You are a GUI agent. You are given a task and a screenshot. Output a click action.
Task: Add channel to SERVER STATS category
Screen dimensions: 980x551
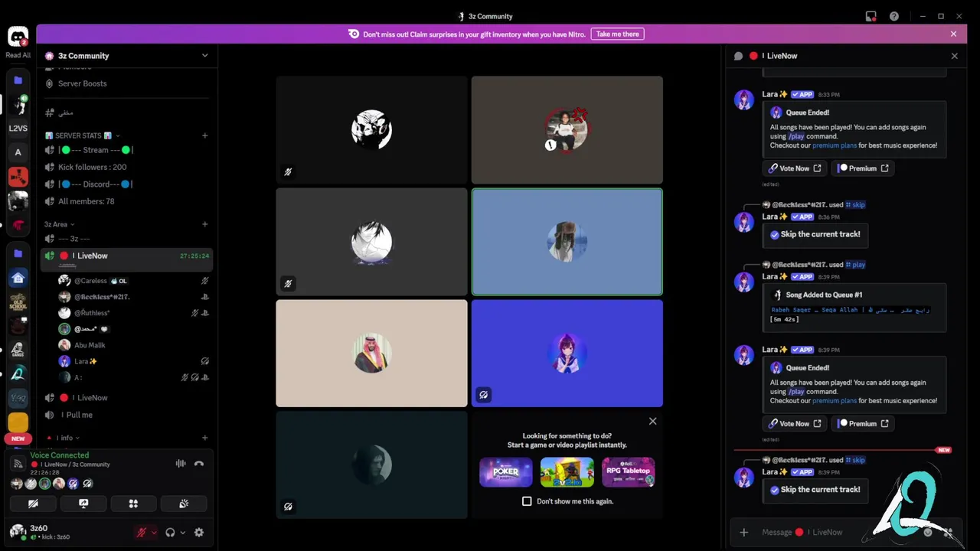click(204, 135)
